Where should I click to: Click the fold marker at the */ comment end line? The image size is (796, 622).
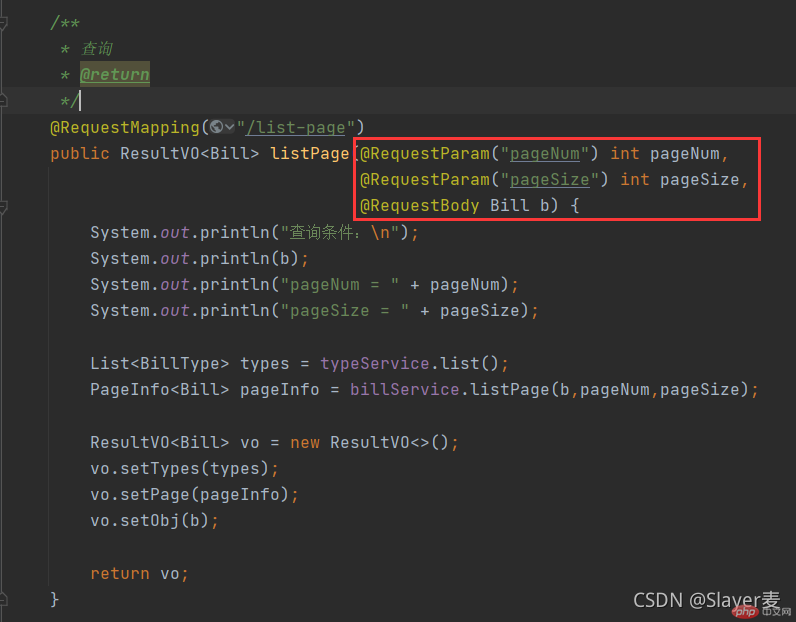coord(3,100)
